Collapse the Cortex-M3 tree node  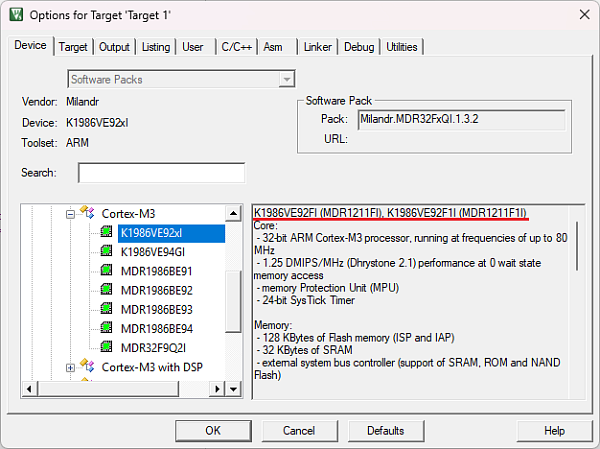pos(71,214)
